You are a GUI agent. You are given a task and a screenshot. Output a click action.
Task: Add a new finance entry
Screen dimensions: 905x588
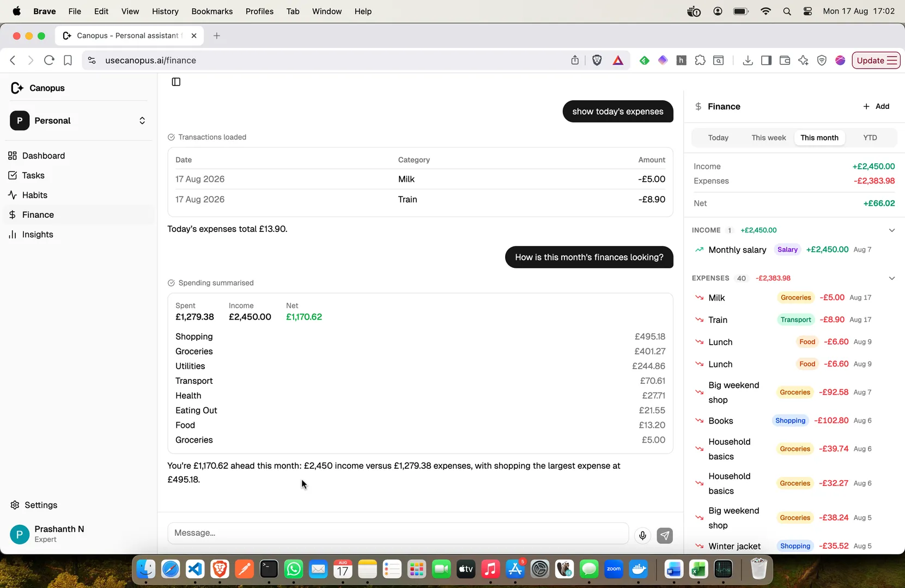pyautogui.click(x=876, y=106)
